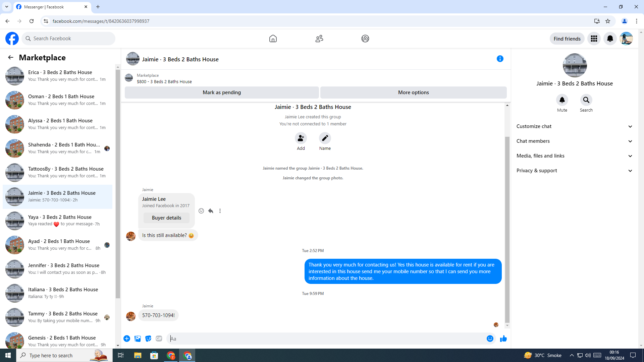Click the plus more actions icon

point(127,339)
